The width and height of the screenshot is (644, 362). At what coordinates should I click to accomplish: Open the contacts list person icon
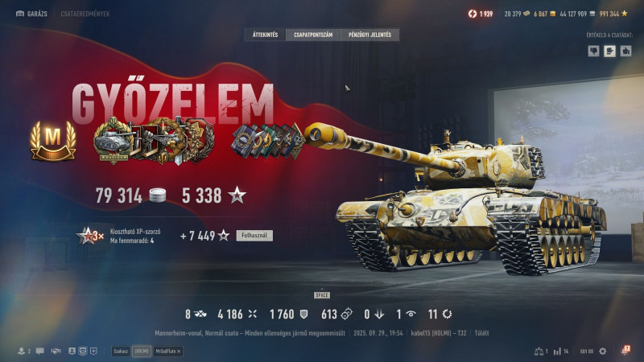tap(22, 351)
